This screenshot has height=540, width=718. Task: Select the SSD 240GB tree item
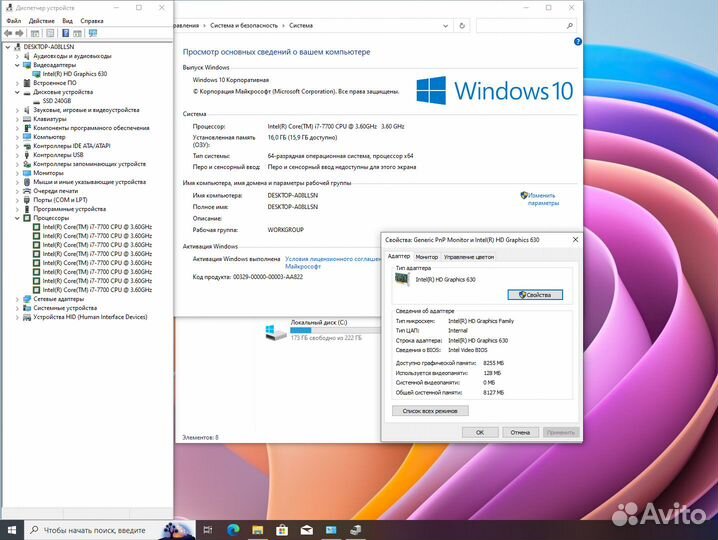[57, 101]
